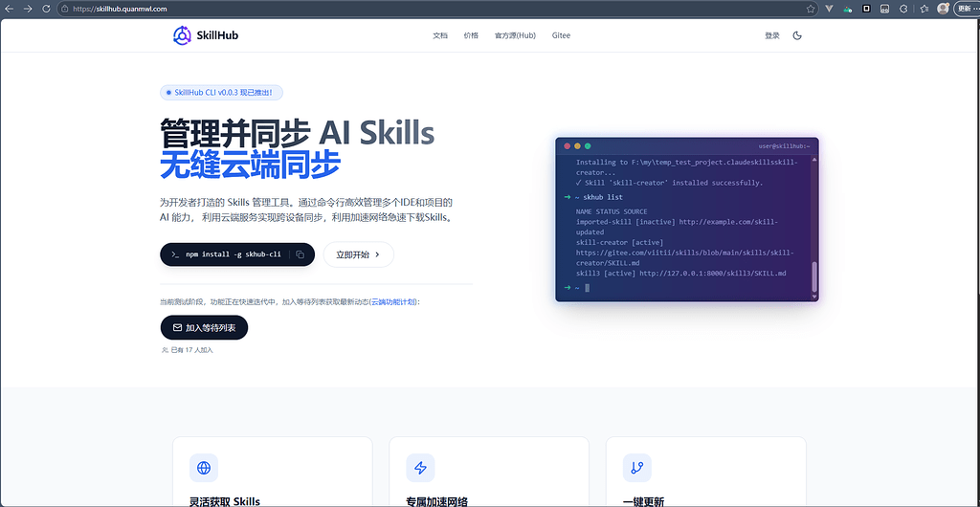Click the red terminal window dot
The height and width of the screenshot is (507, 980).
pos(568,146)
